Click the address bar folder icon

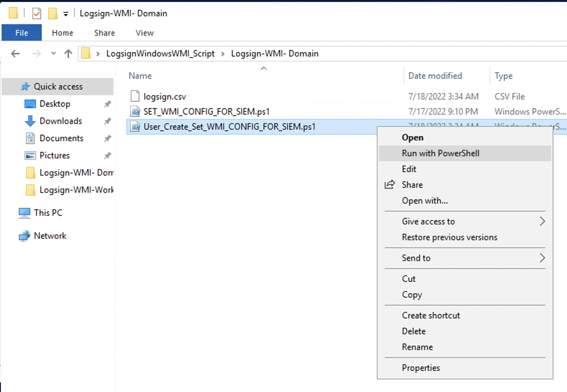pyautogui.click(x=86, y=53)
